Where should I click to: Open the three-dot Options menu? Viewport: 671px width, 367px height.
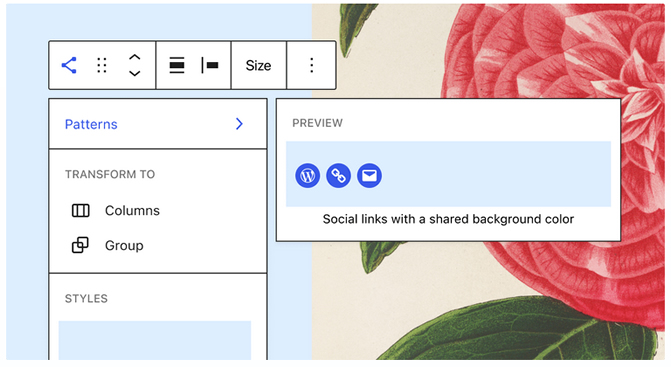coord(312,65)
